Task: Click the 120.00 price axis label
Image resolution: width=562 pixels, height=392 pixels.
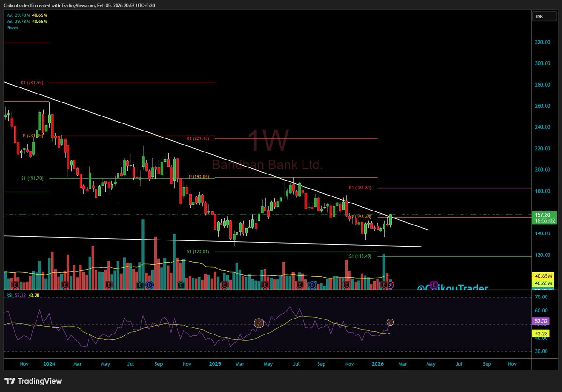Action: pos(543,255)
